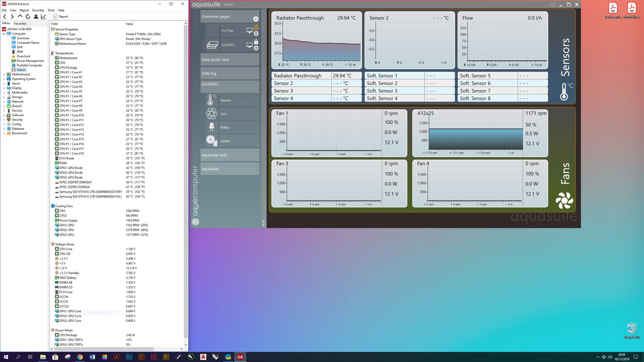Screen dimensions: 644x362
Task: Open the View menu in AIDA64
Action: point(13,10)
